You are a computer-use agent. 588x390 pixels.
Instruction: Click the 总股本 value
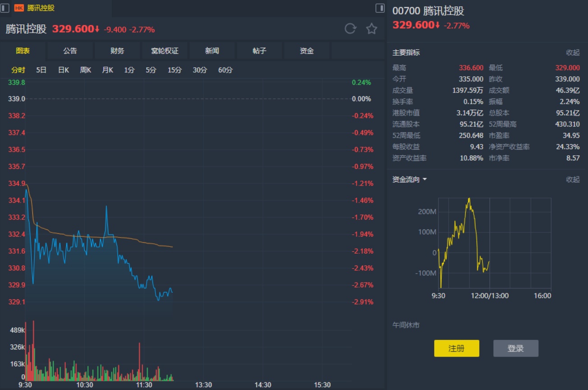568,113
